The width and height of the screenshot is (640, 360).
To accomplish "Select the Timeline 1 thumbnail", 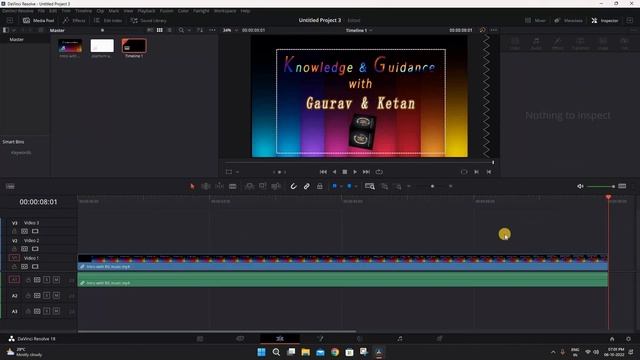I will (x=134, y=46).
